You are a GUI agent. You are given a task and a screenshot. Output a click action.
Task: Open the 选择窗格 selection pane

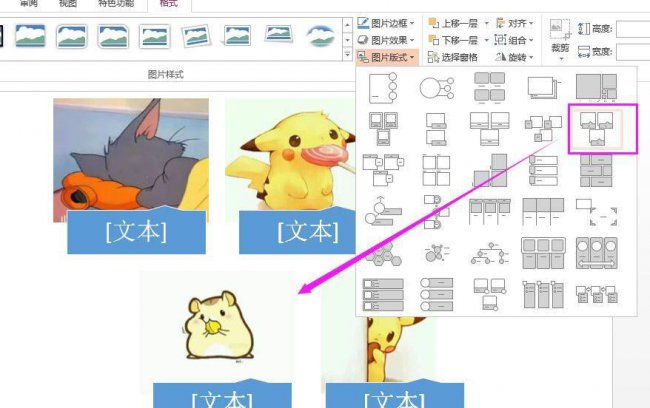click(453, 57)
